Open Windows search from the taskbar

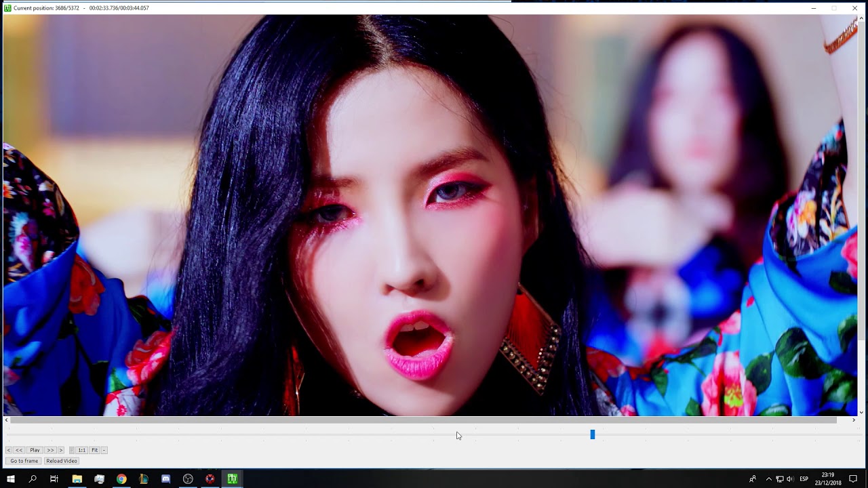point(33,479)
